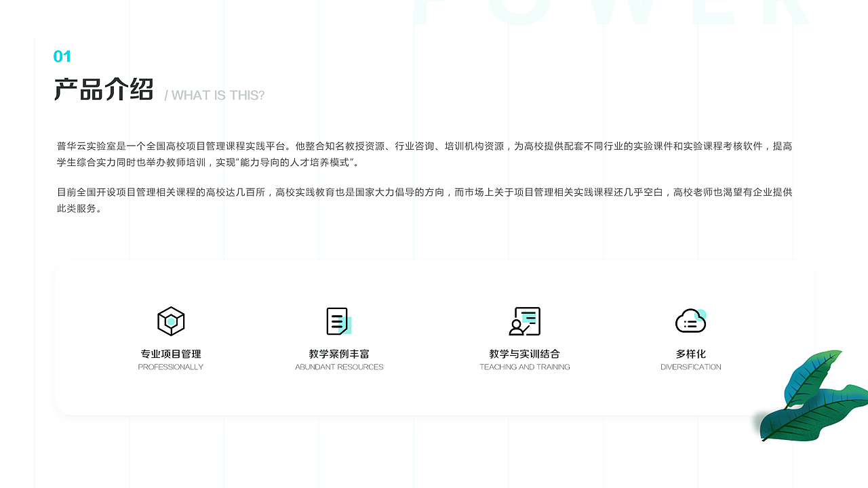
Task: Select the 教学与实训结合 label
Action: click(525, 354)
